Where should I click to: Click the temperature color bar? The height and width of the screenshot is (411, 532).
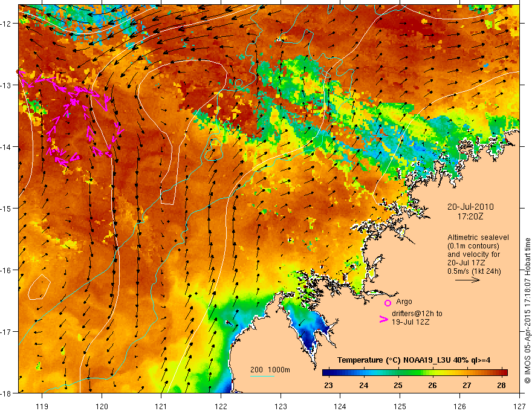[415, 373]
